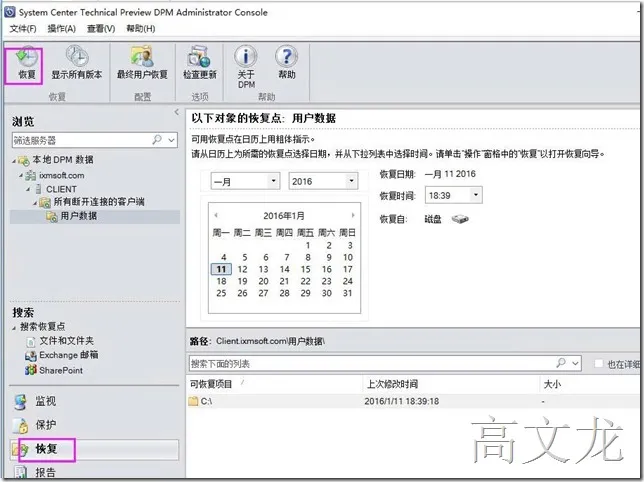The image size is (644, 482).
Task: Select 文件和文件夹 search option
Action: (67, 341)
